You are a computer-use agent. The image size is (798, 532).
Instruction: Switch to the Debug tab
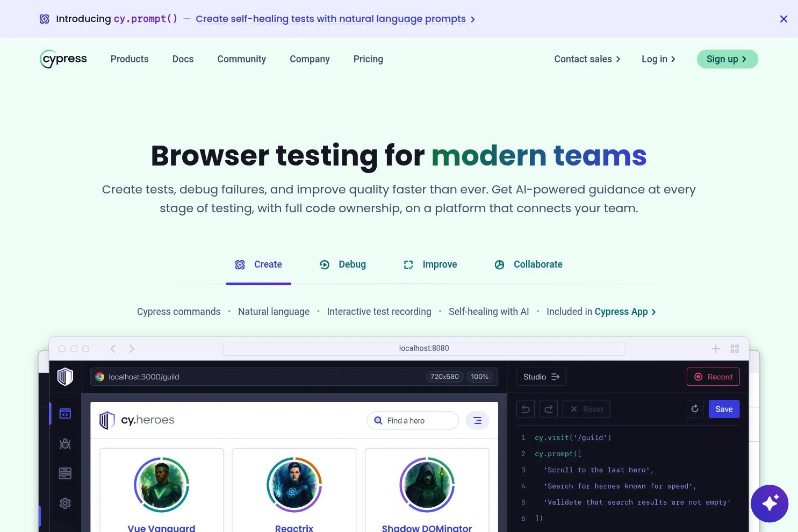click(343, 264)
